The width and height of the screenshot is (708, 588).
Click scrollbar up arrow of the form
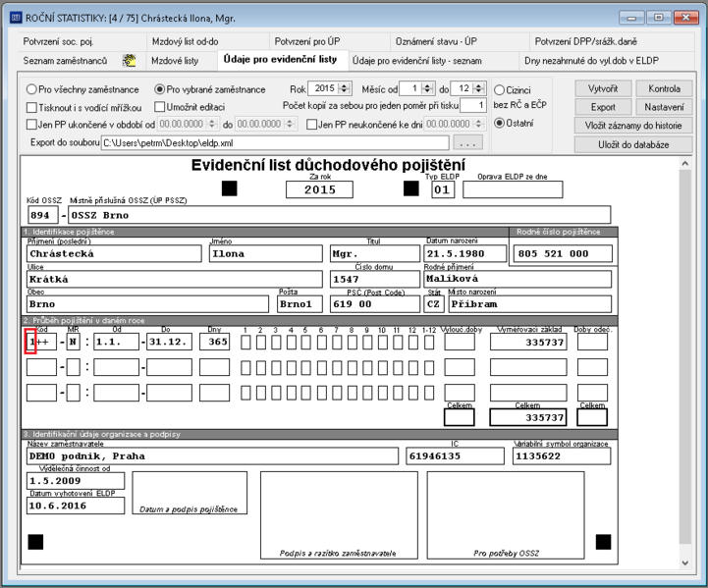685,163
